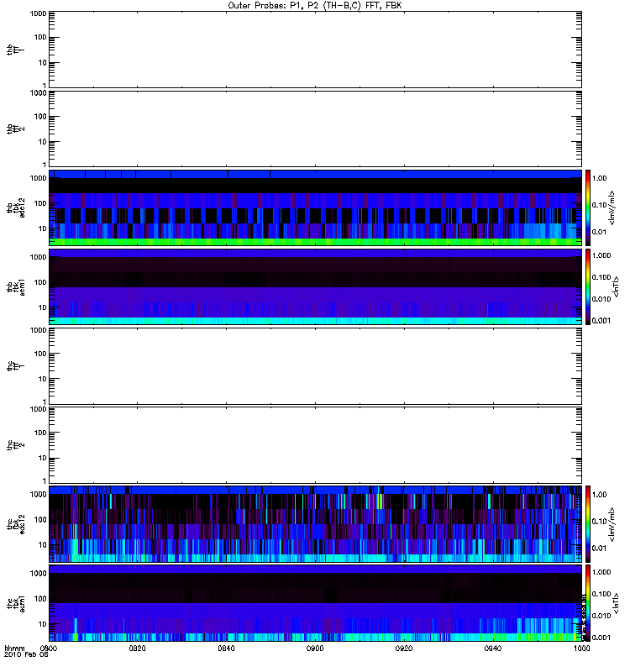Click the empty thc FFT 2 panel
Image resolution: width=630 pixels, height=672 pixels.
click(315, 445)
